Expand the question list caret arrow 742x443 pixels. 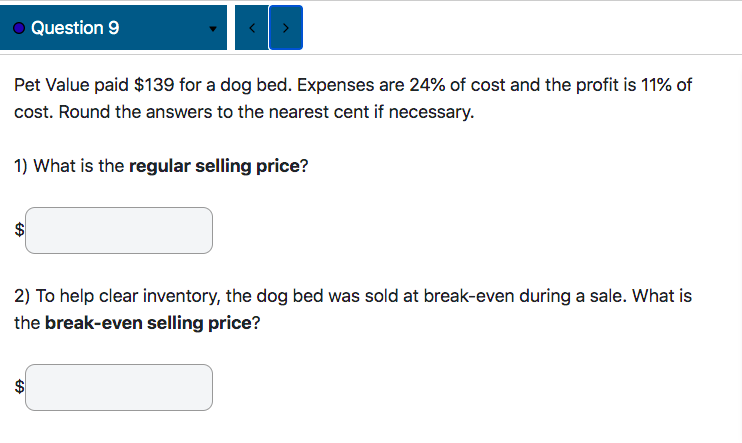pos(212,29)
